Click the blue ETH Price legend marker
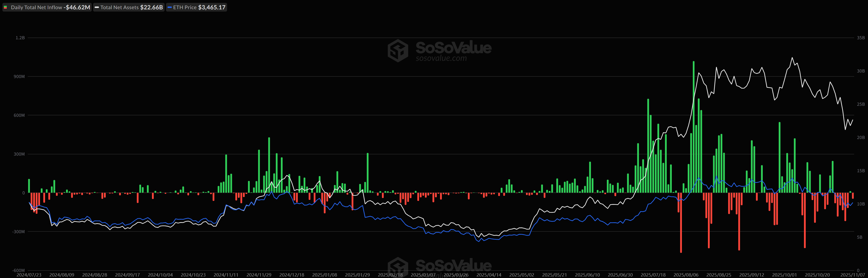Screen dimensions: 868x278 [169, 7]
